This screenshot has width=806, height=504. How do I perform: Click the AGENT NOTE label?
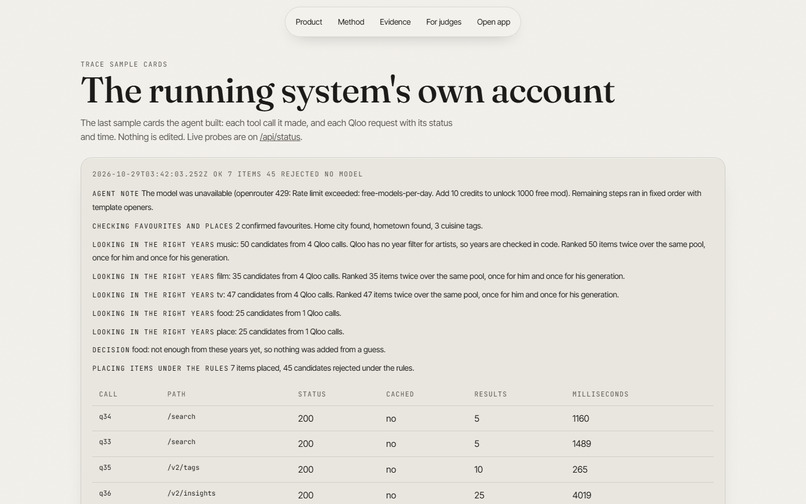click(115, 194)
